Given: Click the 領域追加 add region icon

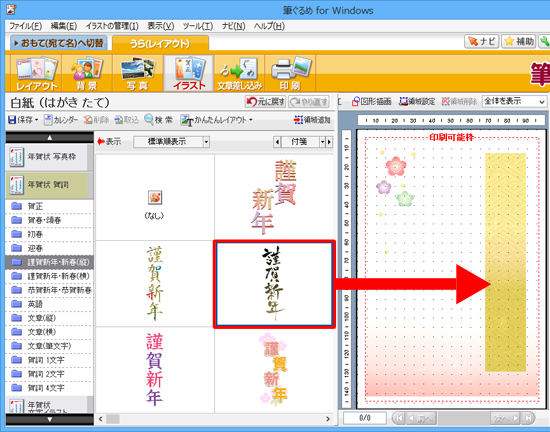Looking at the screenshot, I should click(312, 120).
